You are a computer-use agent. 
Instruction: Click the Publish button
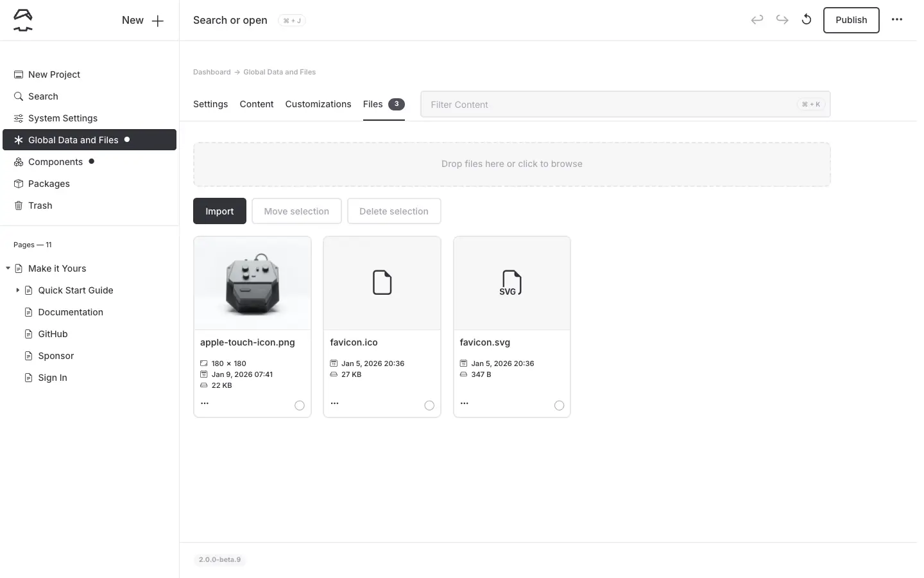851,20
